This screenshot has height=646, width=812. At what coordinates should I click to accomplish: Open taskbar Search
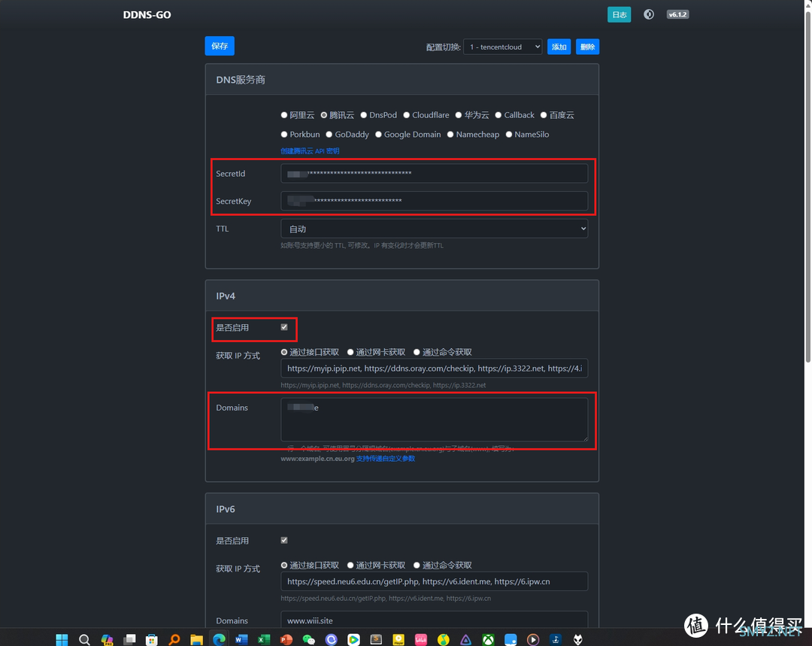84,639
